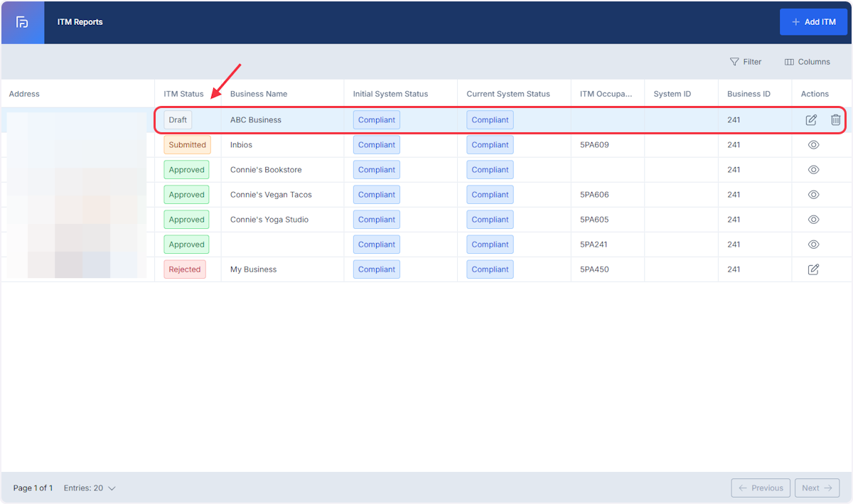Go to Next page

pyautogui.click(x=817, y=488)
